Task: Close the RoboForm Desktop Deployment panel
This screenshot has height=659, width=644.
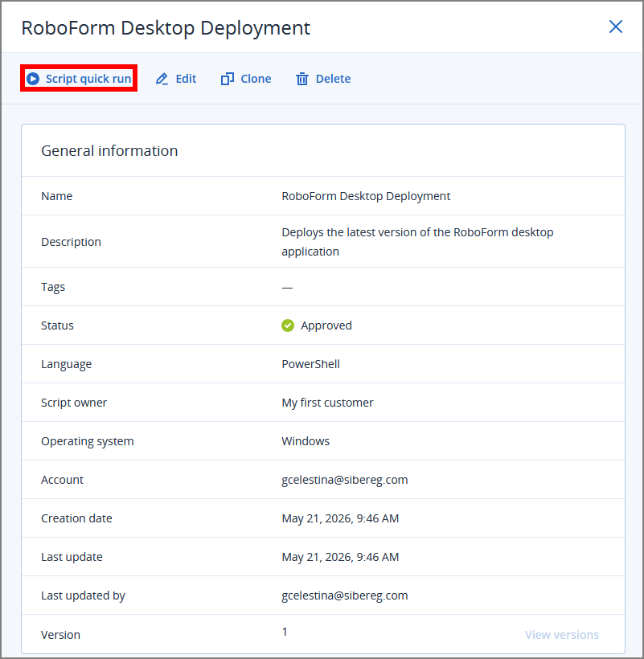Action: pyautogui.click(x=615, y=27)
